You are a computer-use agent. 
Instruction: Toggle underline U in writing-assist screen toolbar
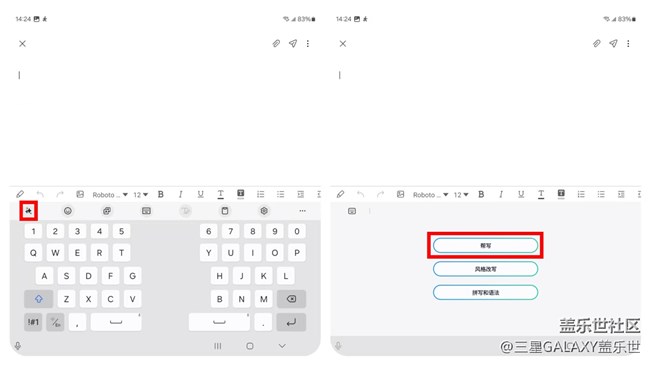point(521,194)
